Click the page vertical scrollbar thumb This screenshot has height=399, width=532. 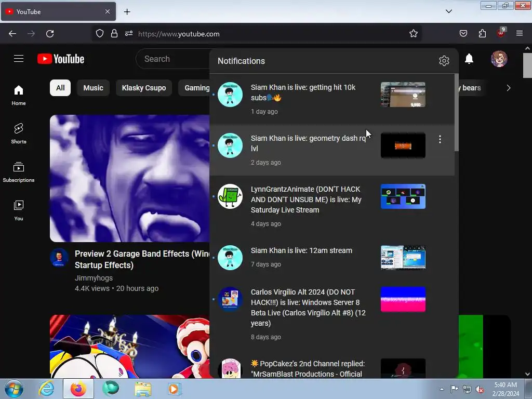tap(527, 65)
